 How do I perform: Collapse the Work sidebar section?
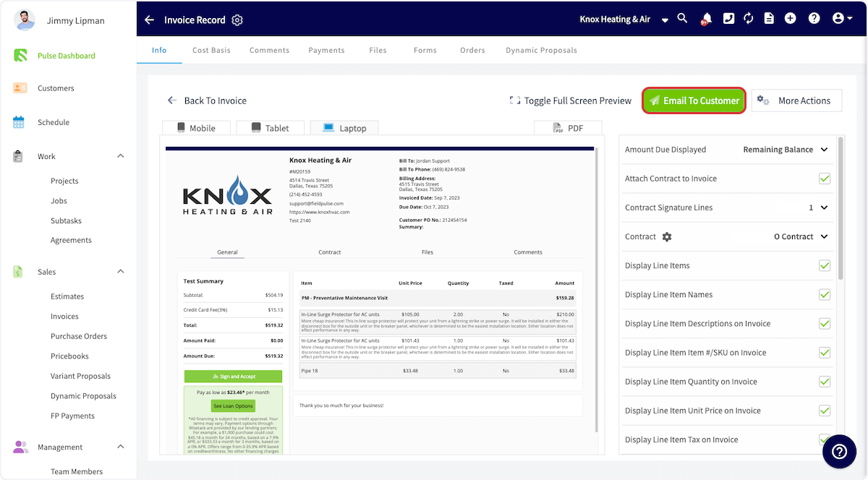tap(121, 156)
